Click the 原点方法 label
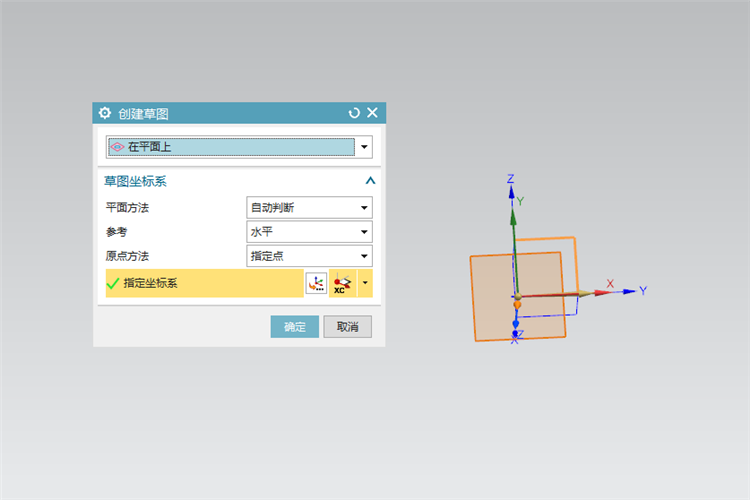The image size is (750, 500). pos(127,256)
